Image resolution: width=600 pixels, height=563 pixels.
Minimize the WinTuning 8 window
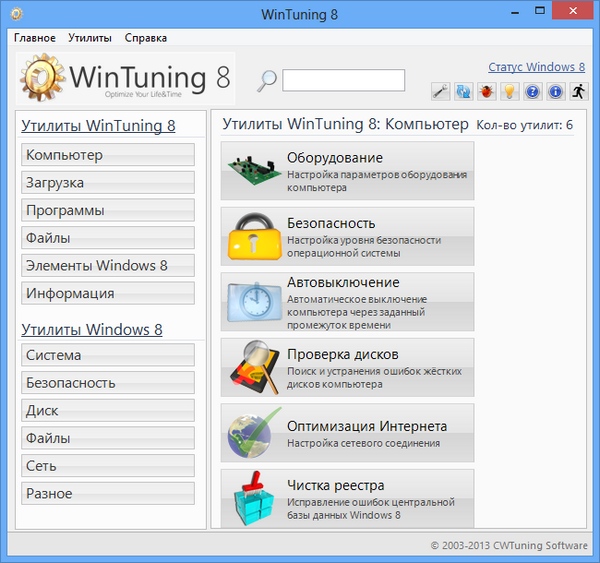click(515, 11)
